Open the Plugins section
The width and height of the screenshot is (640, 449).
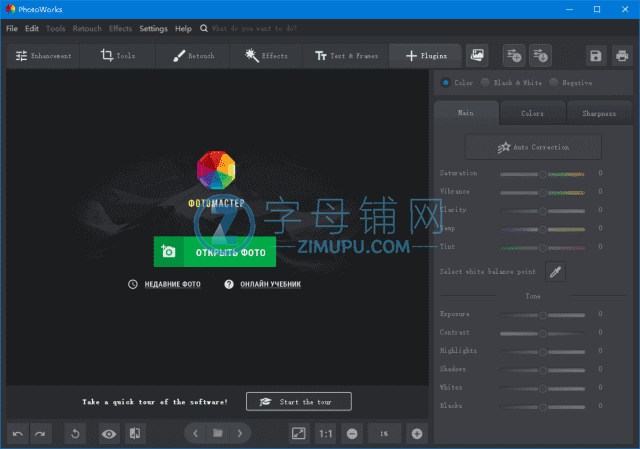(x=425, y=56)
